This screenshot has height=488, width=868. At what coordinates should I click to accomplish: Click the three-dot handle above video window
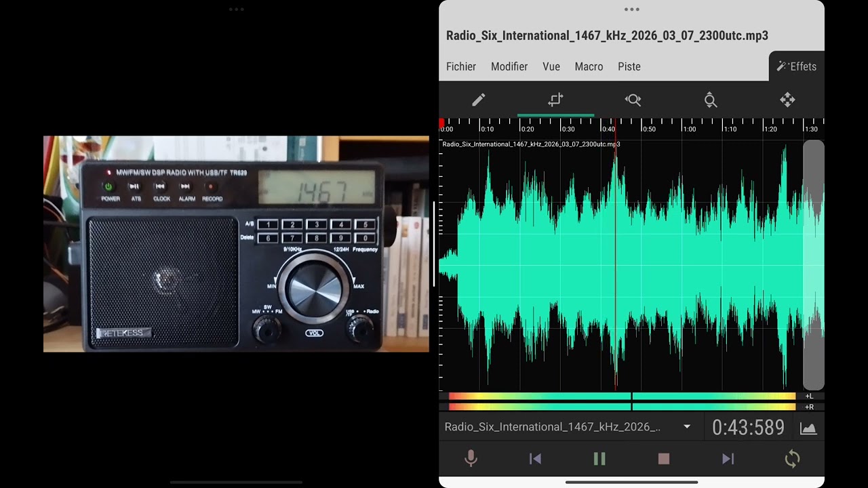pos(236,9)
